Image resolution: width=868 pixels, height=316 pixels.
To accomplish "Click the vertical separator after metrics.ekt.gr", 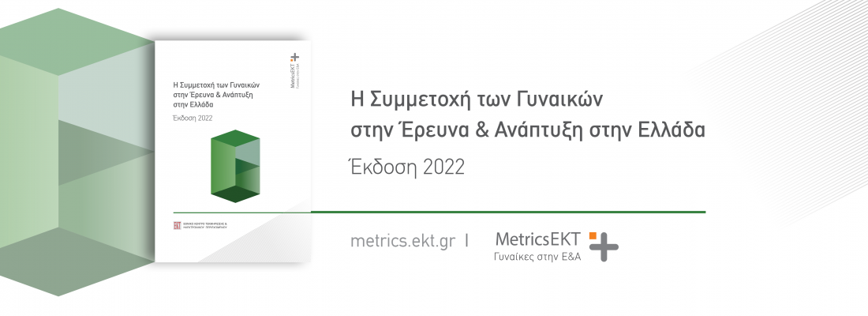I will [467, 241].
